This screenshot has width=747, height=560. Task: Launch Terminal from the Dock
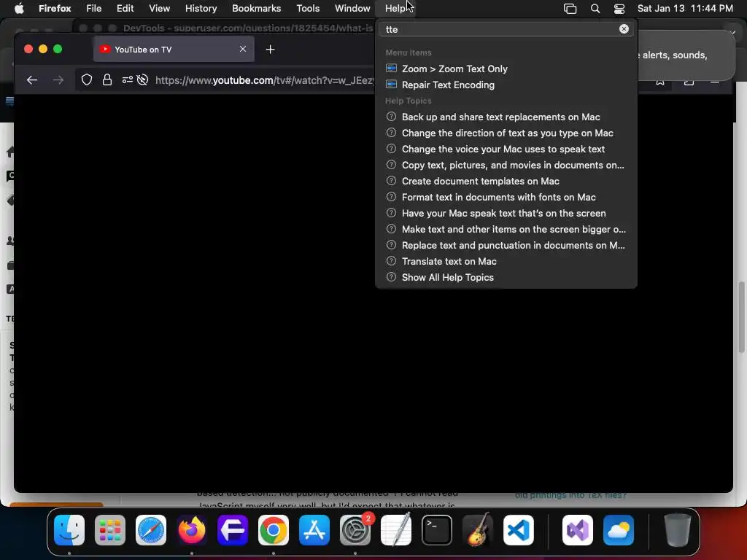(437, 530)
